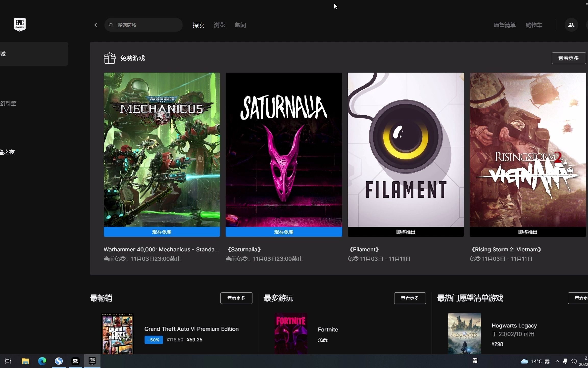Image resolution: width=588 pixels, height=368 pixels.
Task: Click the 《Saturnalia》 title text
Action: pos(244,249)
